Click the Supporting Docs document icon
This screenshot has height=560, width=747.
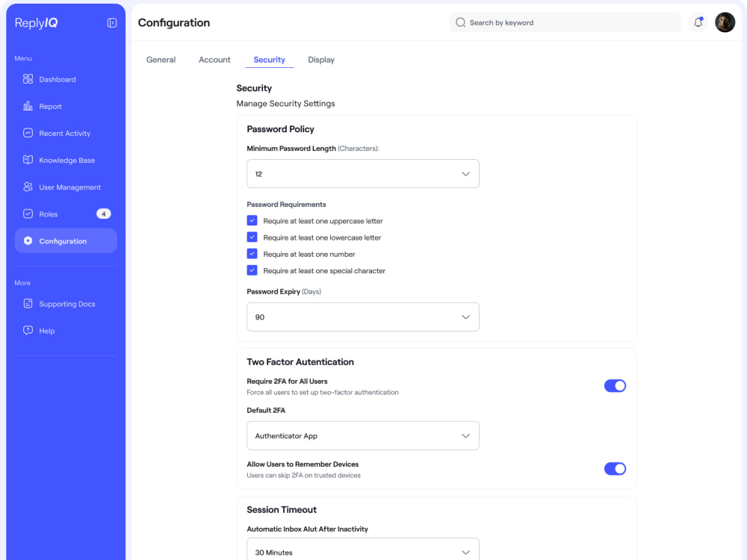coord(28,303)
